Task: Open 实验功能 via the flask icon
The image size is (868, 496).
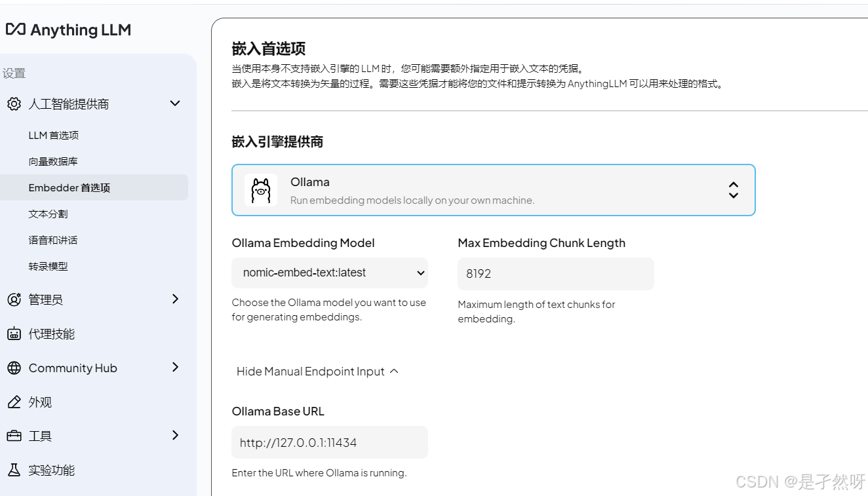Action: point(14,470)
